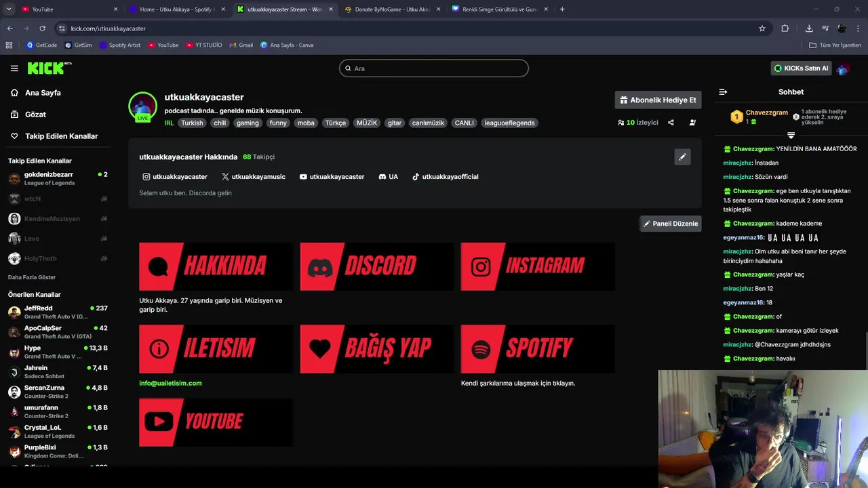
Task: Open Gmail bookmark
Action: click(241, 45)
